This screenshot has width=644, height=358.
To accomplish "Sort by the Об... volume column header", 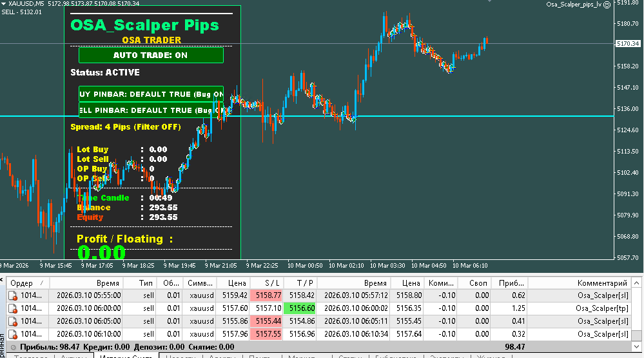I will [x=170, y=283].
